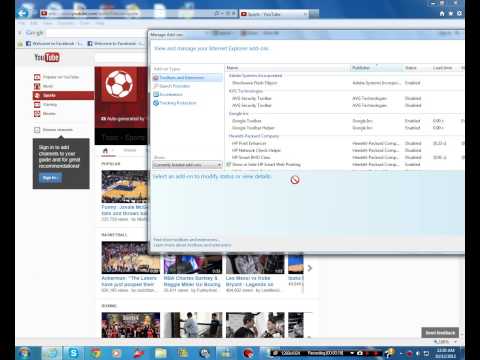Open the Popular basketball video thumbnail

click(x=125, y=187)
